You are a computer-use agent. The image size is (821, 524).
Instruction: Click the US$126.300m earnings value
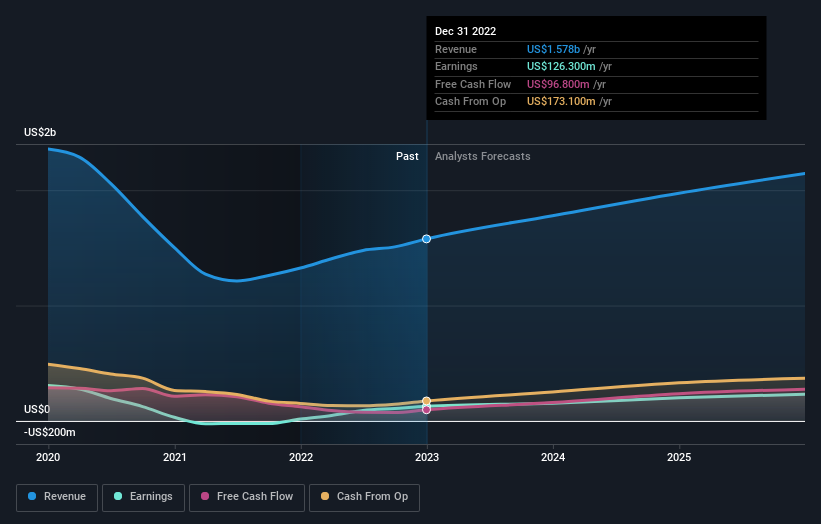561,66
